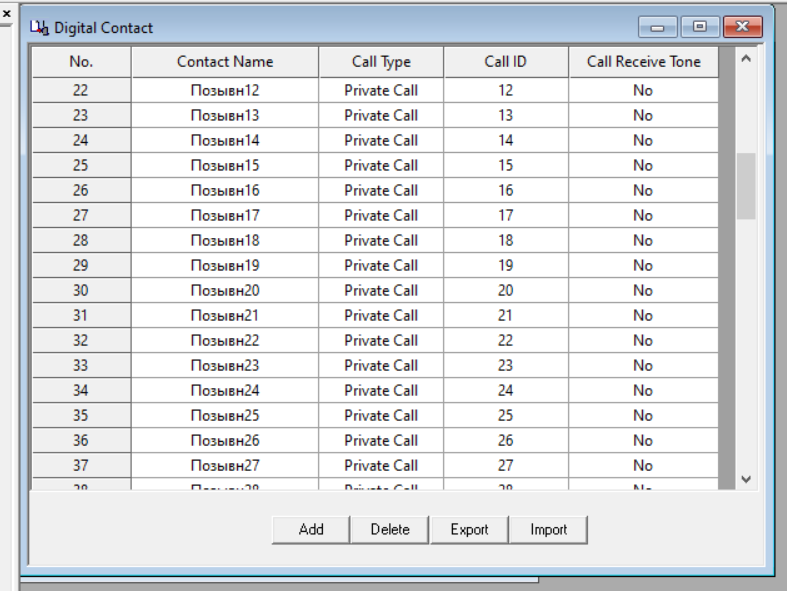Click contact name Позывн14

pyautogui.click(x=225, y=140)
